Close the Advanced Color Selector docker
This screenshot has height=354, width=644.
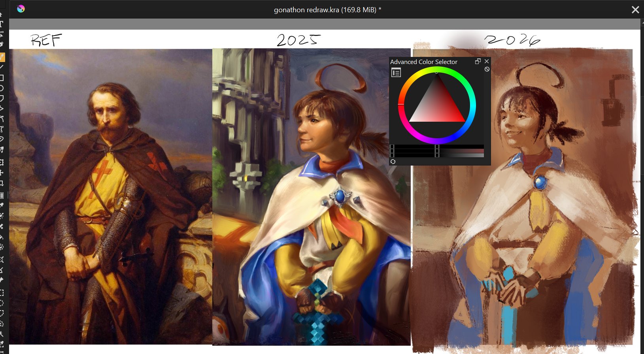coord(487,61)
